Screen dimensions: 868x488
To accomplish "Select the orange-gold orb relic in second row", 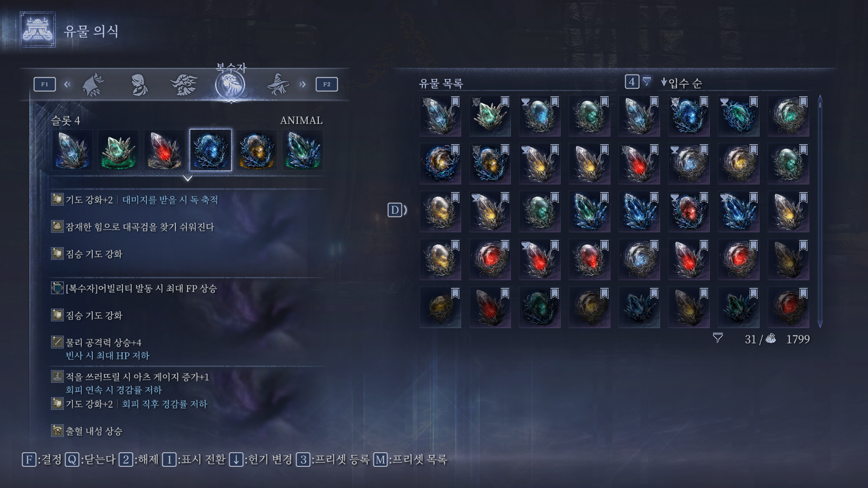I will [440, 164].
